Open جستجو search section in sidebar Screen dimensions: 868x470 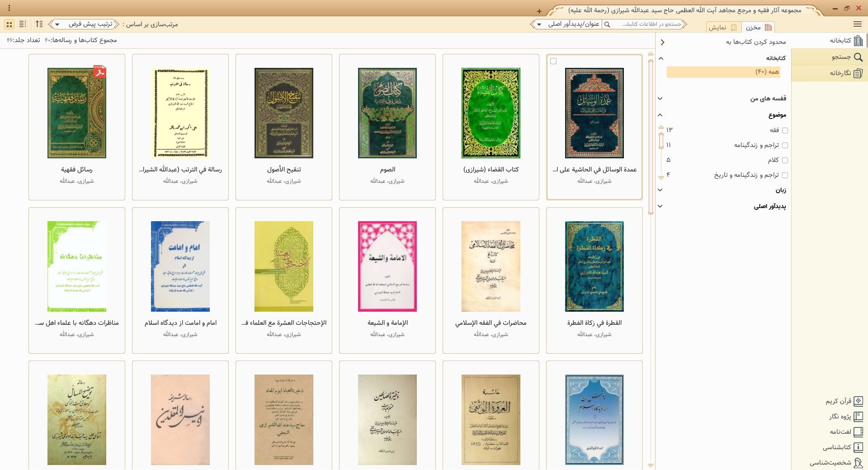tap(830, 57)
